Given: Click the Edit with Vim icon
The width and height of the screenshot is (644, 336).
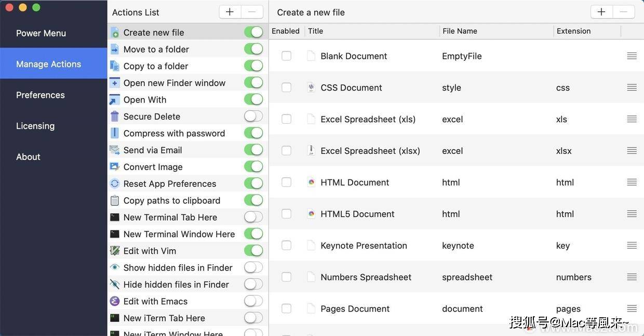Looking at the screenshot, I should [x=115, y=251].
